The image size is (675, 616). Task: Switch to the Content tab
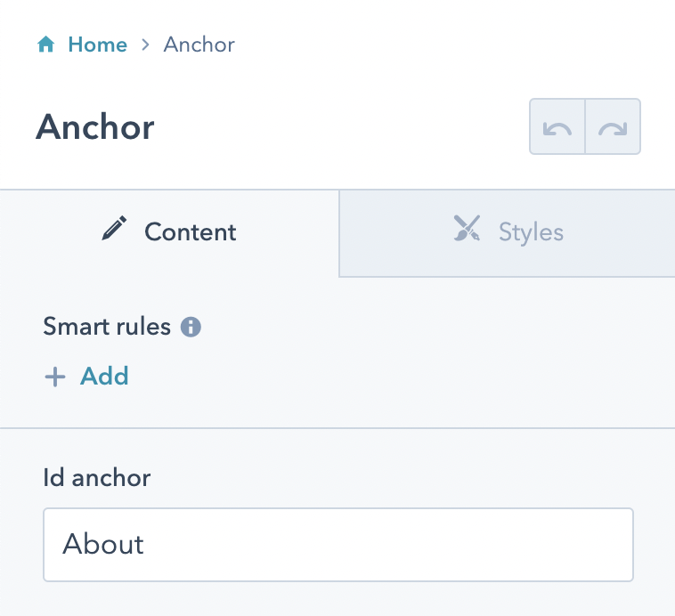coord(169,232)
